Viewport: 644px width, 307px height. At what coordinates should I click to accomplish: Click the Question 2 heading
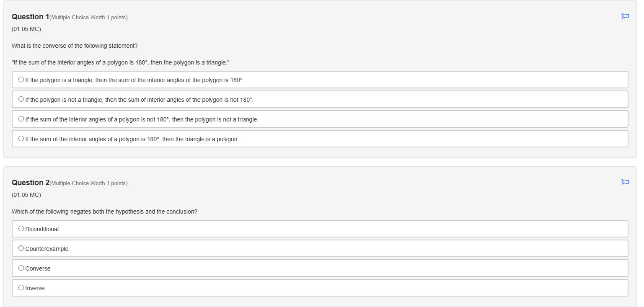click(31, 183)
